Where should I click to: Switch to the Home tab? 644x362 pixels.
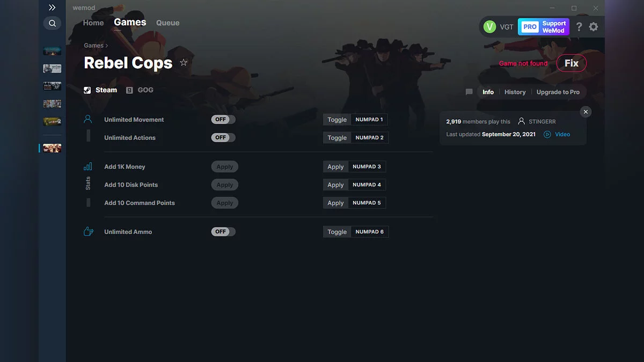pyautogui.click(x=93, y=23)
